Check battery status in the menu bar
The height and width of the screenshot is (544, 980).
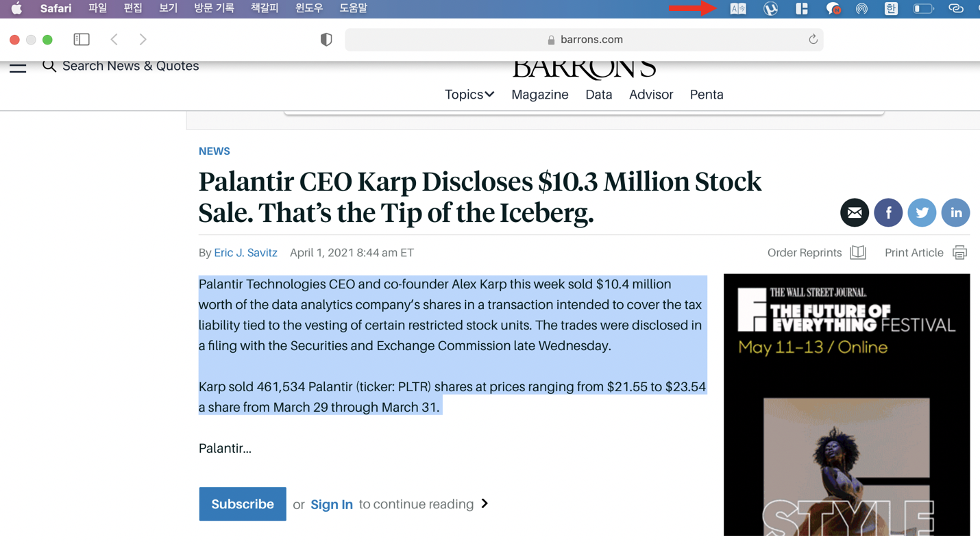tap(923, 9)
